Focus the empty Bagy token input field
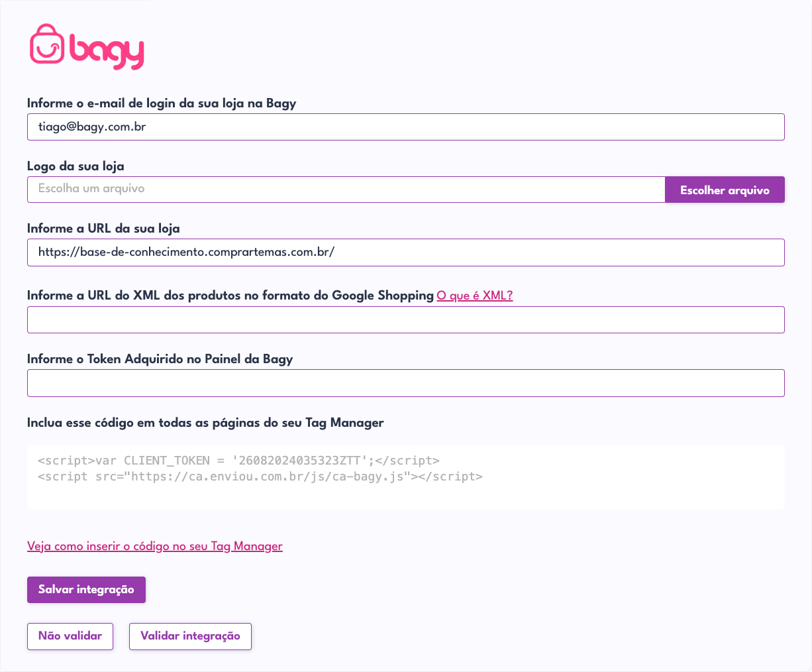The height and width of the screenshot is (672, 812). coord(406,383)
